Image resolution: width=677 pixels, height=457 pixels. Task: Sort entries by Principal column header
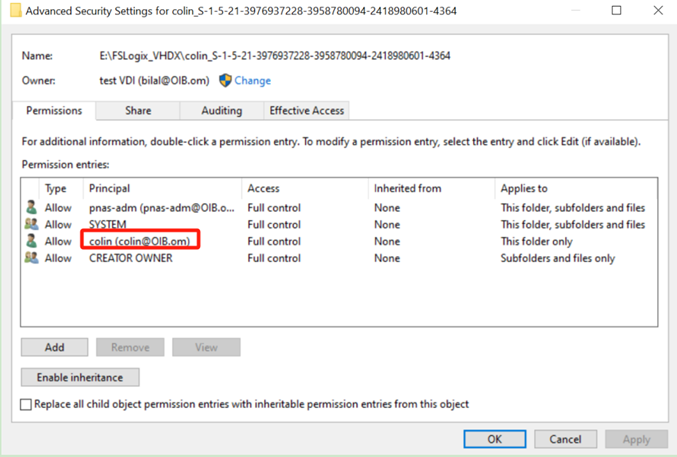coord(109,188)
